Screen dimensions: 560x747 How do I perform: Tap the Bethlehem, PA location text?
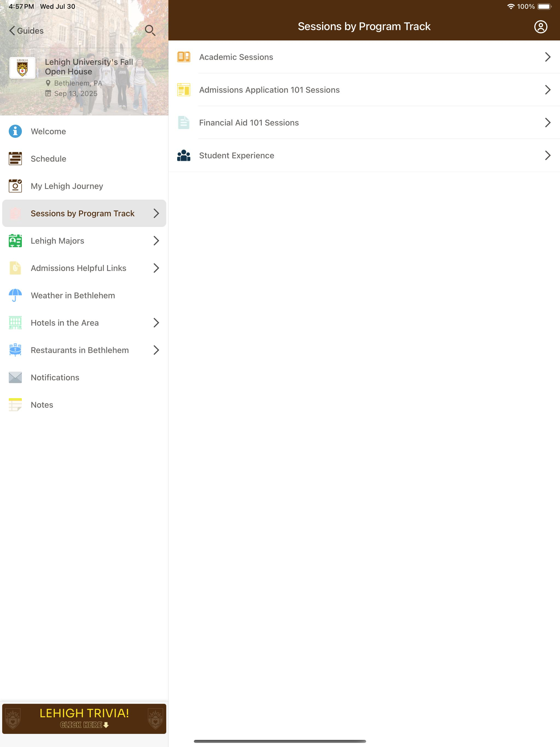click(x=78, y=83)
